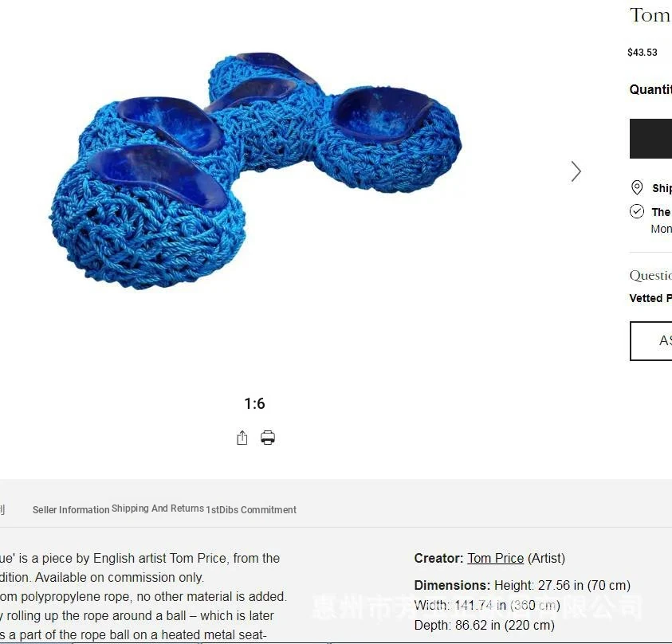This screenshot has width=672, height=644.
Task: Click the Quantity label
Action: tap(650, 89)
